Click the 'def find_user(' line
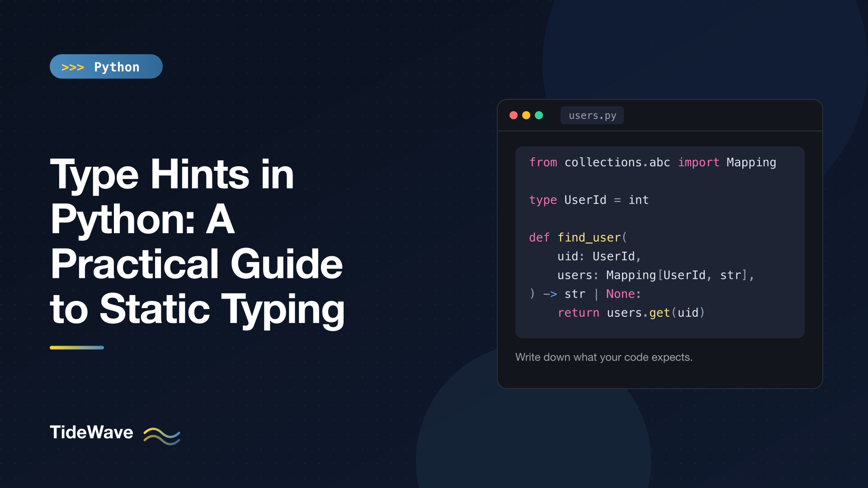The width and height of the screenshot is (868, 488). 578,237
